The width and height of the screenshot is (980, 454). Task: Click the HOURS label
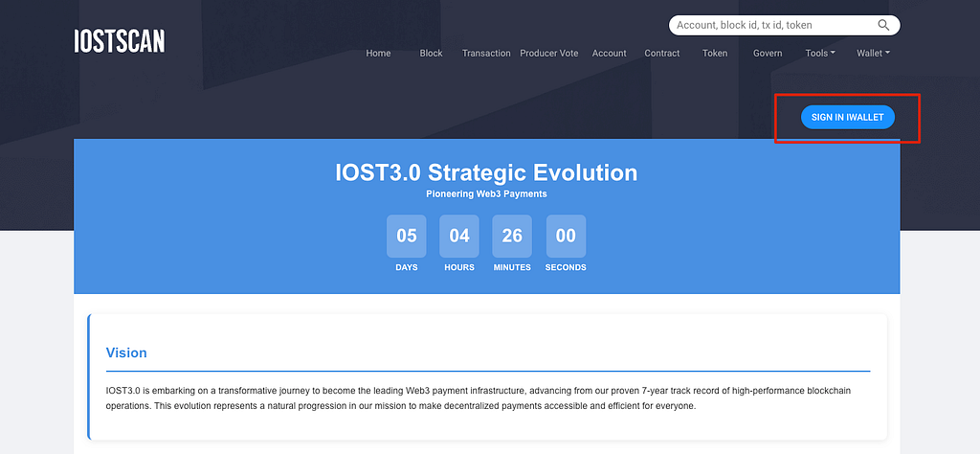coord(459,267)
